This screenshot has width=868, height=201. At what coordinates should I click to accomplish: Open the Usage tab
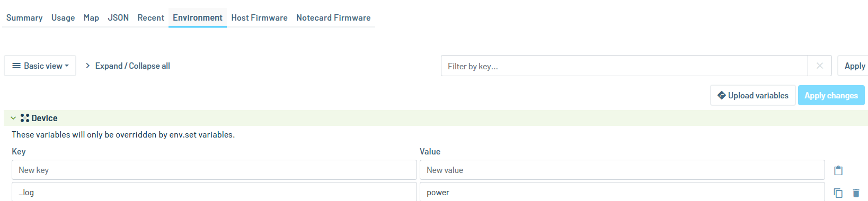click(63, 18)
